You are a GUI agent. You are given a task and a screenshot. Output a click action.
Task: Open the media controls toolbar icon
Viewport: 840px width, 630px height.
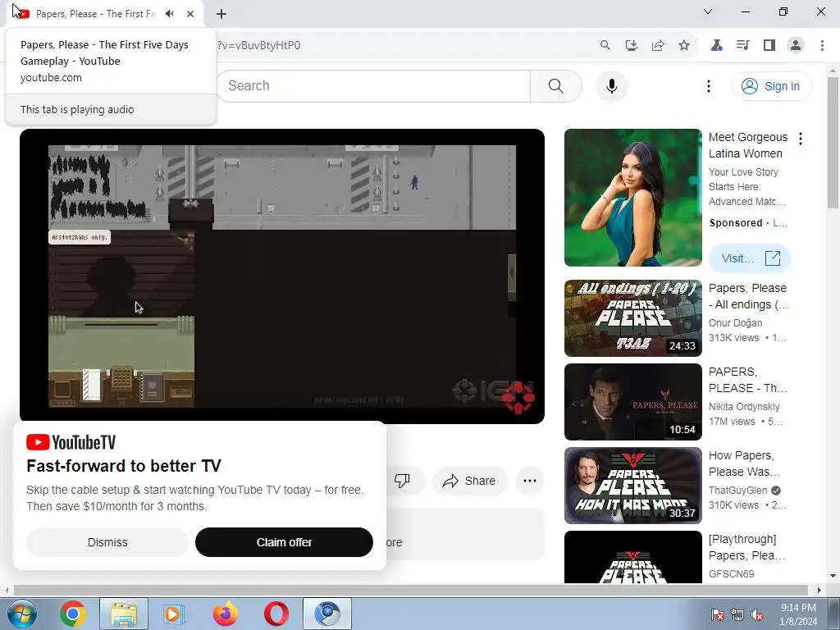click(742, 46)
